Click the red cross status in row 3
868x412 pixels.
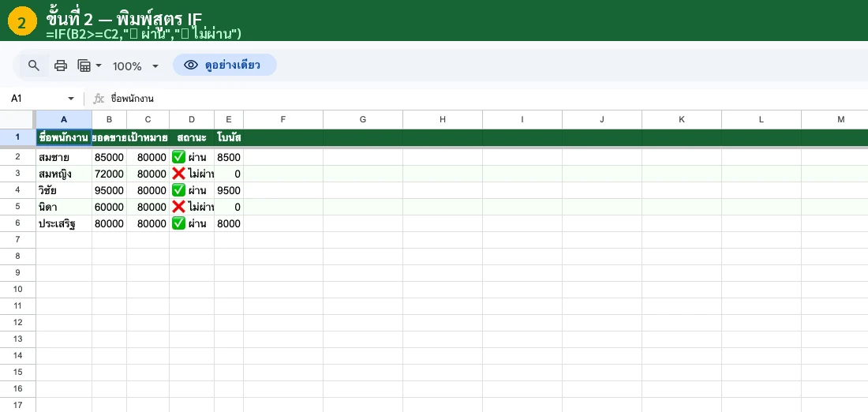178,174
